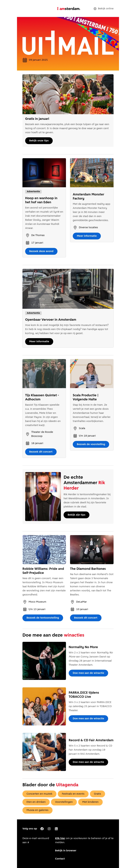Viewport: 136px width, 868px height.
Task: Click the location pin beside De Thomas
Action: (28, 235)
